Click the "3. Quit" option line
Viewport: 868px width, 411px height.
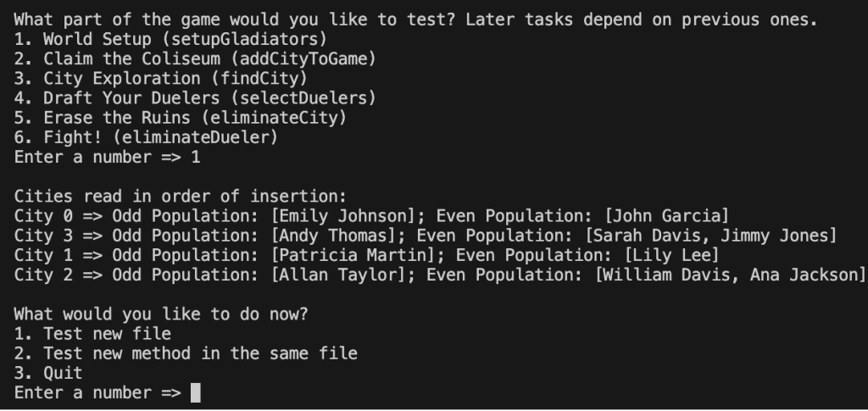(x=48, y=373)
